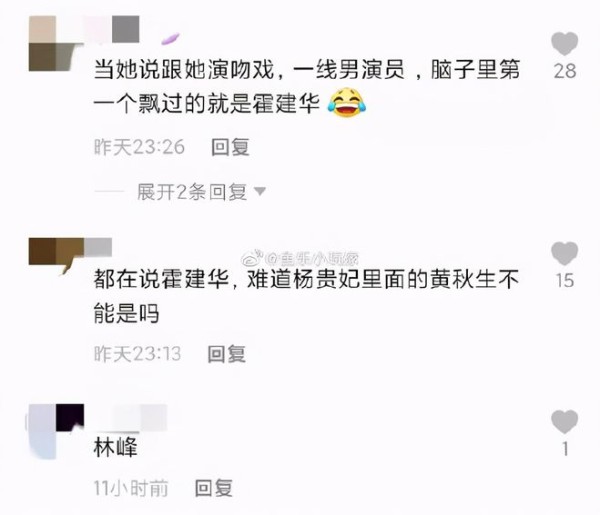Reply to the comment posted 昨天23:26
Image resolution: width=600 pixels, height=515 pixels.
(230, 147)
